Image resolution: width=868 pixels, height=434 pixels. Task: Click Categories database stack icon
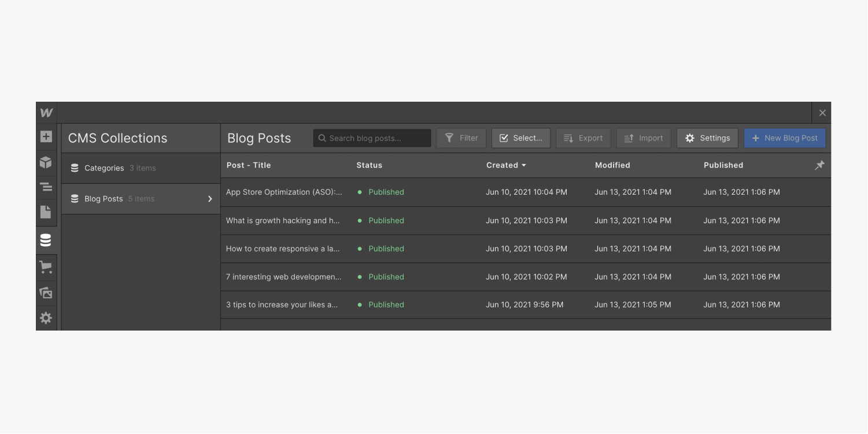click(x=75, y=168)
